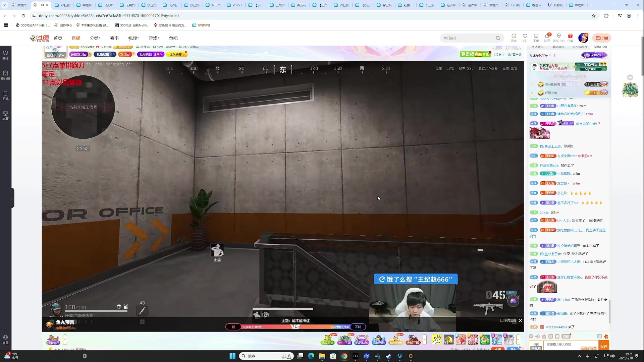Screen dimensions: 644x362
Task: Open the 游戏 dropdown in top navigation
Action: coord(154,38)
